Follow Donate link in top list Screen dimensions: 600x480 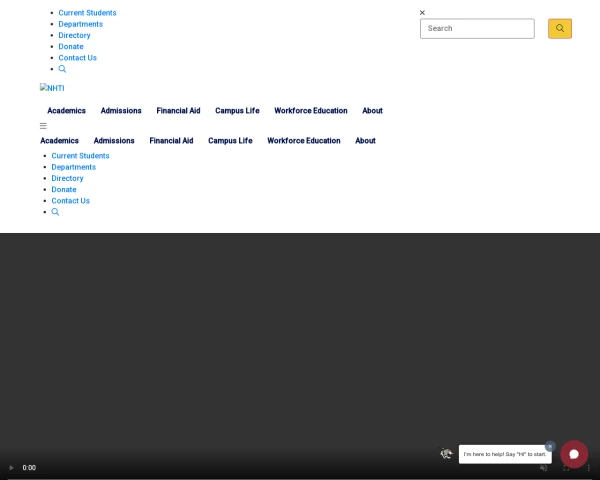click(x=71, y=46)
